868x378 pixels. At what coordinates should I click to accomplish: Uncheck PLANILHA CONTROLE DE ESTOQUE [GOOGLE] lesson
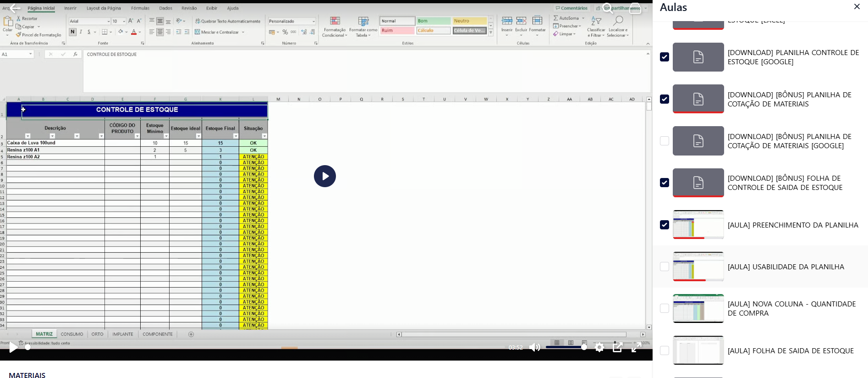[x=665, y=57]
